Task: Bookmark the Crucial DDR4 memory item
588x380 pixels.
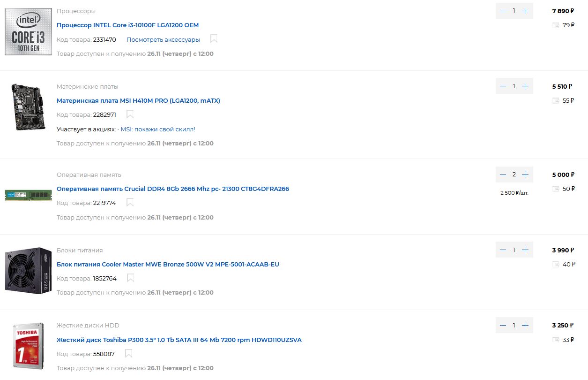Action: tap(130, 202)
